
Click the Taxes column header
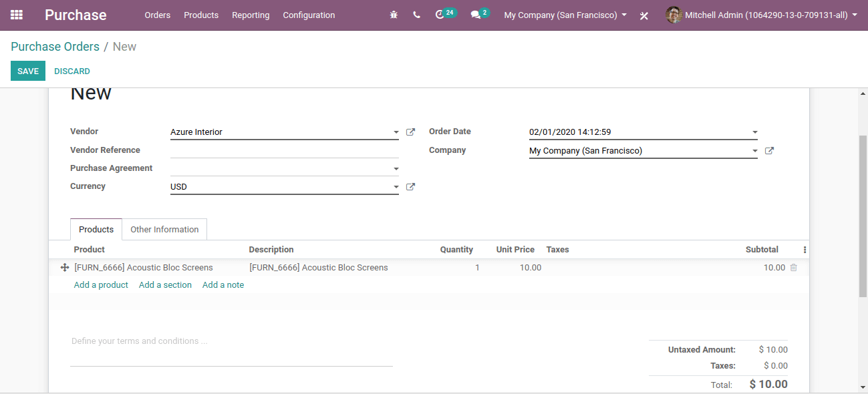coord(558,250)
